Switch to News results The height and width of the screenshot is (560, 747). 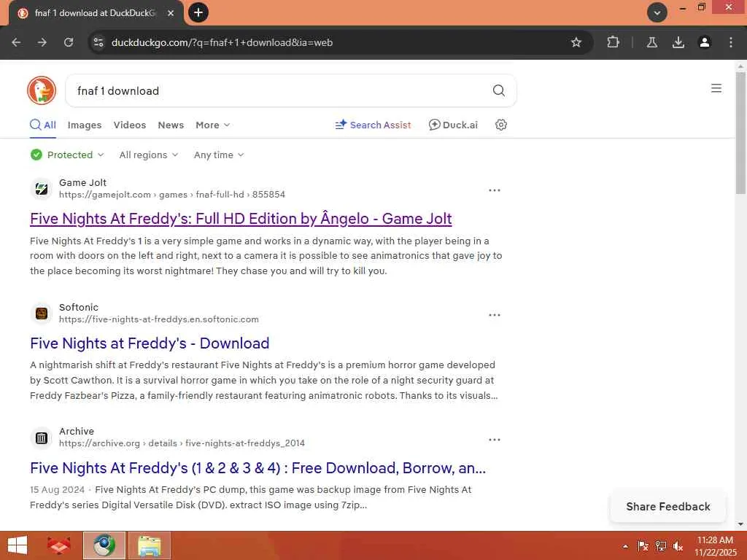[x=171, y=125]
